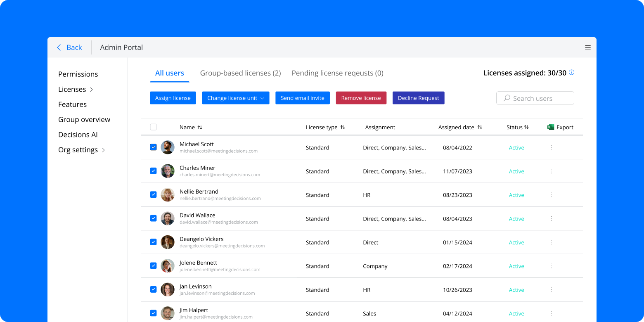Click the sort icon on the Name column
Screen dimensions: 644x322
[200, 127]
